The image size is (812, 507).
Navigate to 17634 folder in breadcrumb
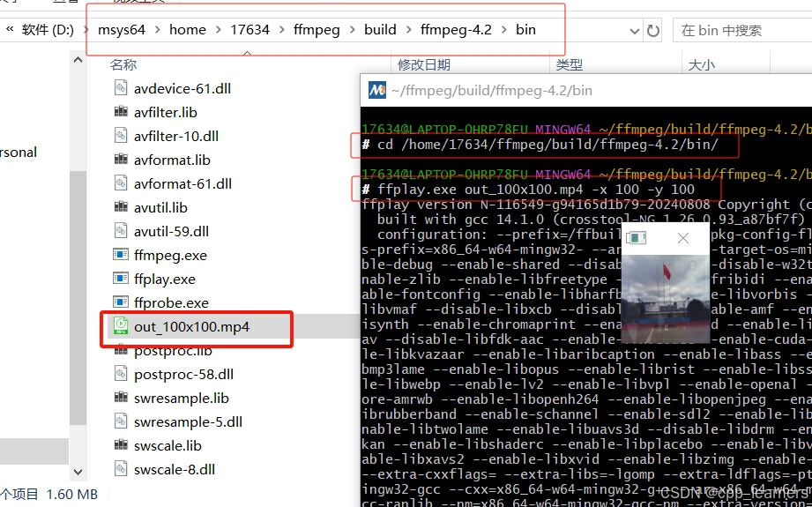(250, 30)
